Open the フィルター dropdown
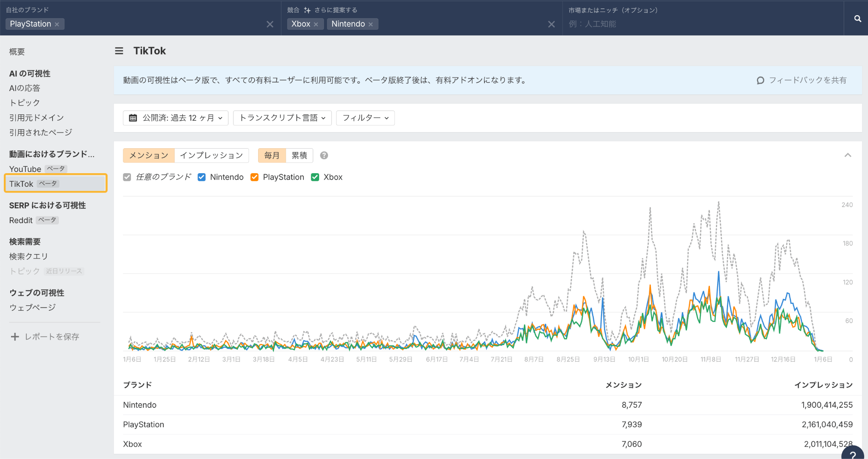This screenshot has height=459, width=868. click(365, 118)
